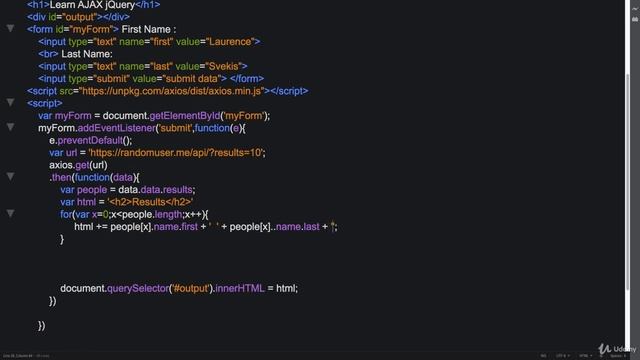This screenshot has width=640, height=360.
Task: Click addEventListener in the code
Action: 117,128
